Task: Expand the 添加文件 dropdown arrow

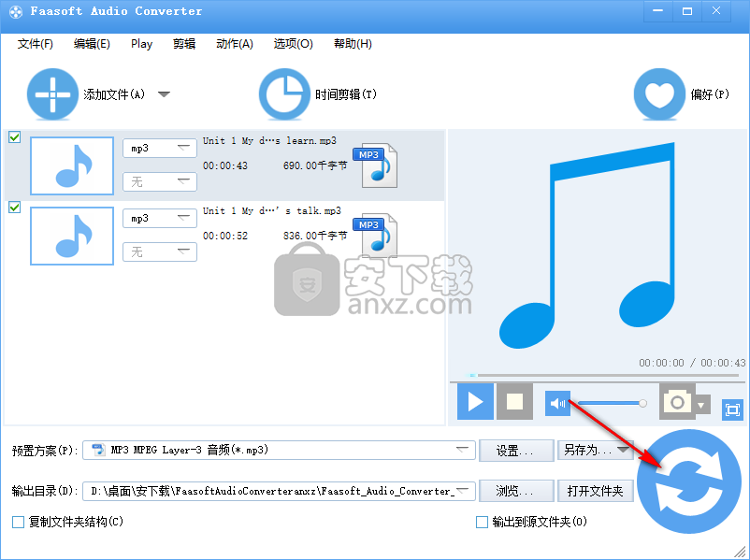Action: click(164, 94)
